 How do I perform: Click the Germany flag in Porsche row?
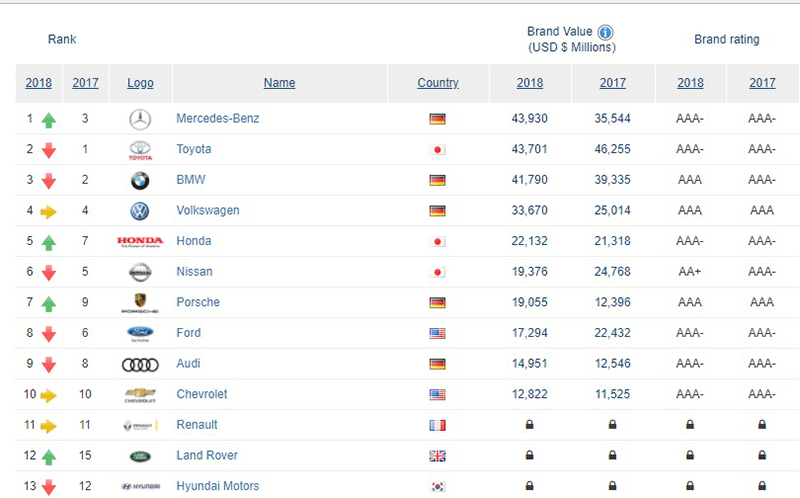pyautogui.click(x=437, y=303)
